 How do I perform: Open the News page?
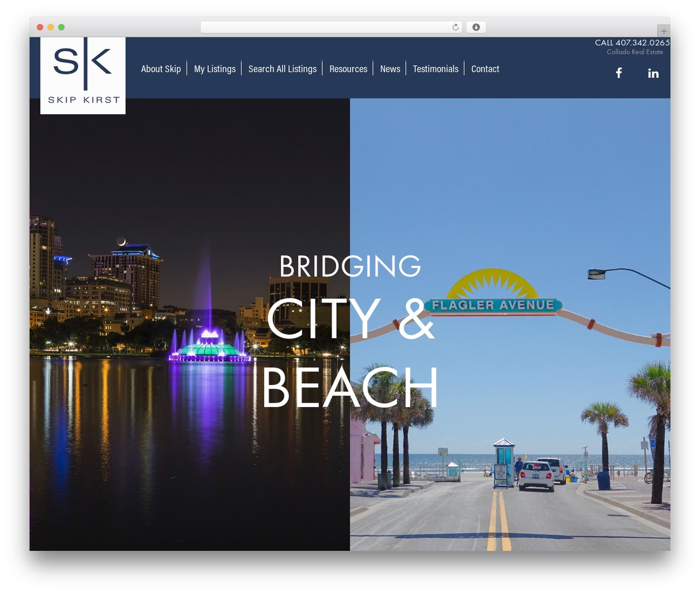point(390,69)
